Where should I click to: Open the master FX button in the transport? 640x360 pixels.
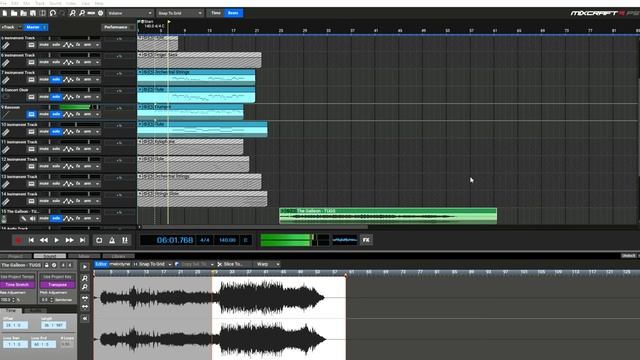click(366, 240)
